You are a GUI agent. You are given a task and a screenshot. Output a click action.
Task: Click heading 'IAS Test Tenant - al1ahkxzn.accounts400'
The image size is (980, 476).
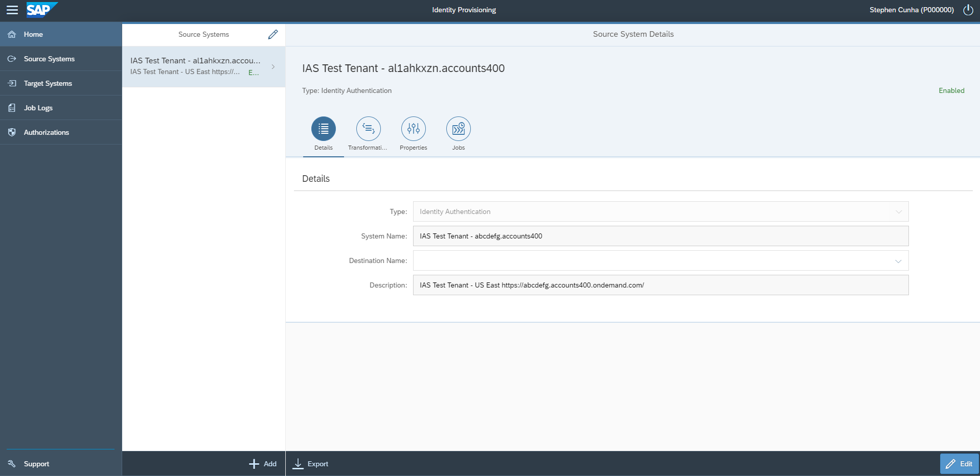click(x=403, y=68)
